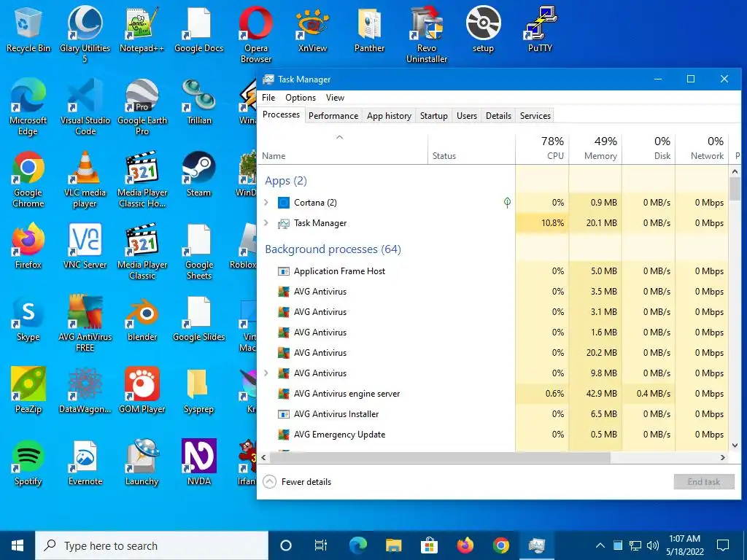The width and height of the screenshot is (747, 560).
Task: Select the Panther folder icon
Action: [x=369, y=29]
